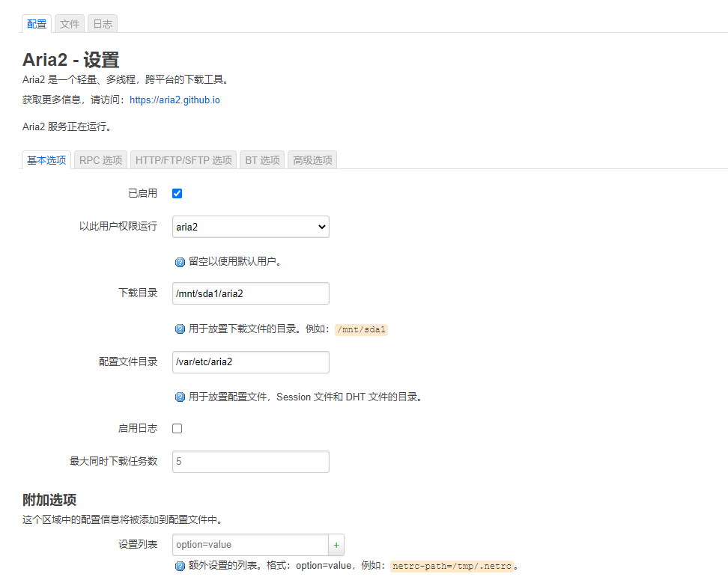Click the 最大同时下载任务数 label
Viewport: 728px width, 586px height.
coord(113,461)
